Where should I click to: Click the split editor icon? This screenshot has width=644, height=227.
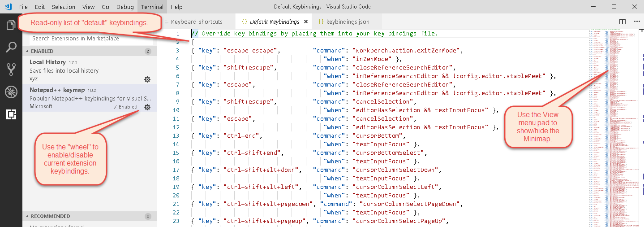[622, 22]
